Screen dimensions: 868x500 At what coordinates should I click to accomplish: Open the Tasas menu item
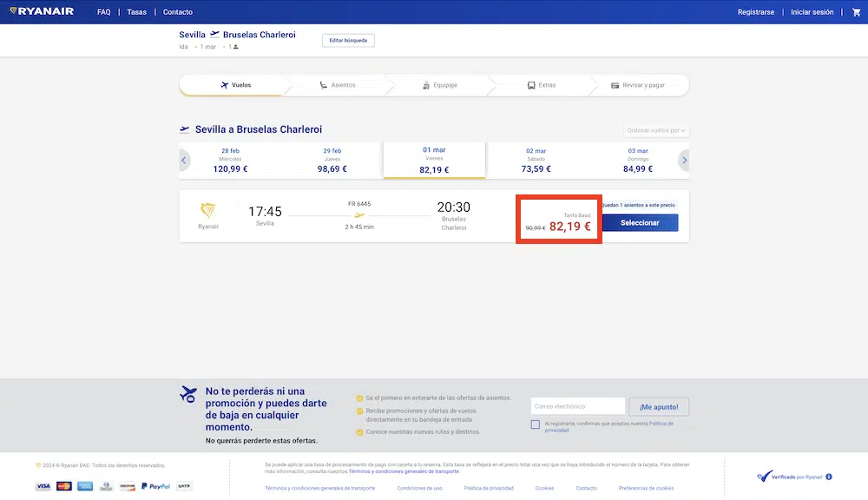tap(137, 11)
